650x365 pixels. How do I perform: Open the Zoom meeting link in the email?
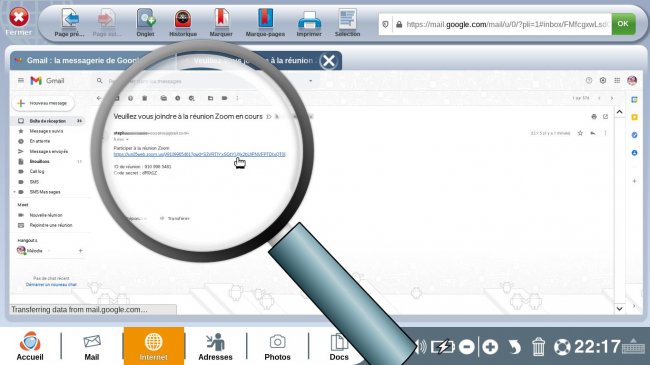point(199,154)
